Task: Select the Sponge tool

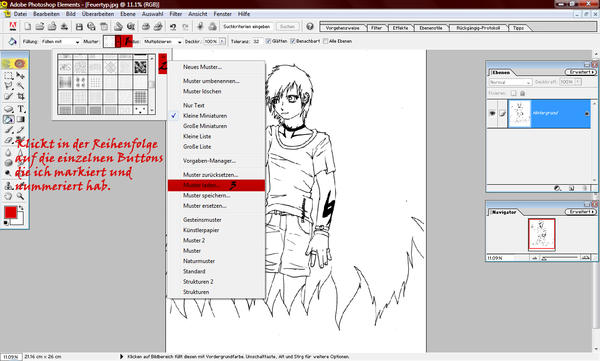Action: pos(8,163)
